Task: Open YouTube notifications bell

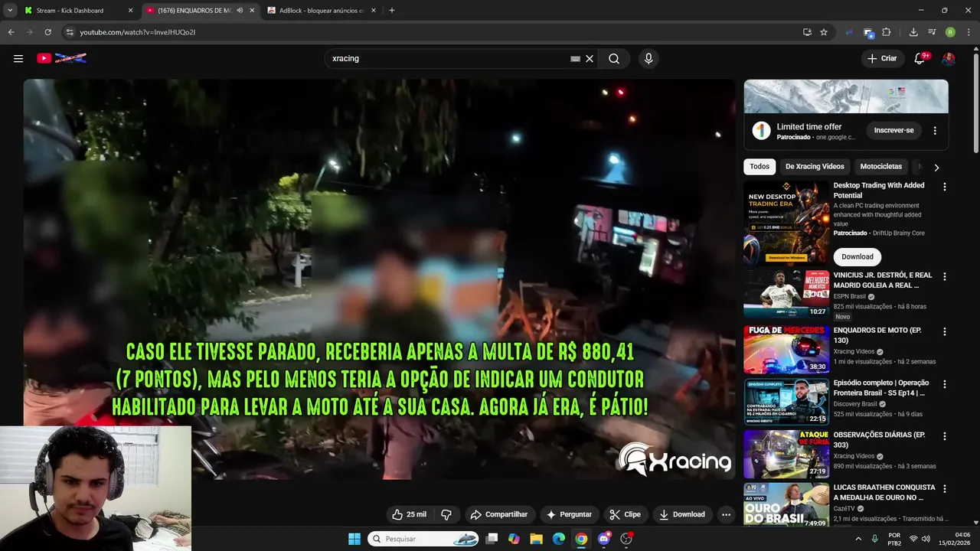Action: point(920,58)
